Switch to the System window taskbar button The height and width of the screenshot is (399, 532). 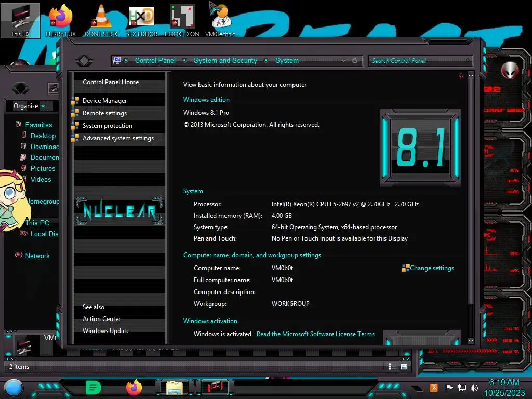click(215, 388)
